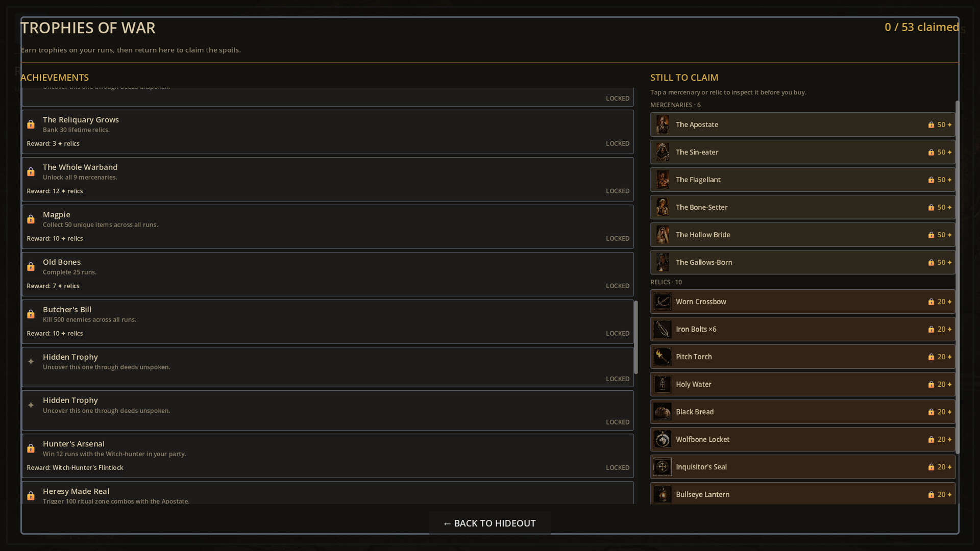Click the Worn Crossbow relic icon
This screenshot has width=980, height=551.
pyautogui.click(x=663, y=302)
